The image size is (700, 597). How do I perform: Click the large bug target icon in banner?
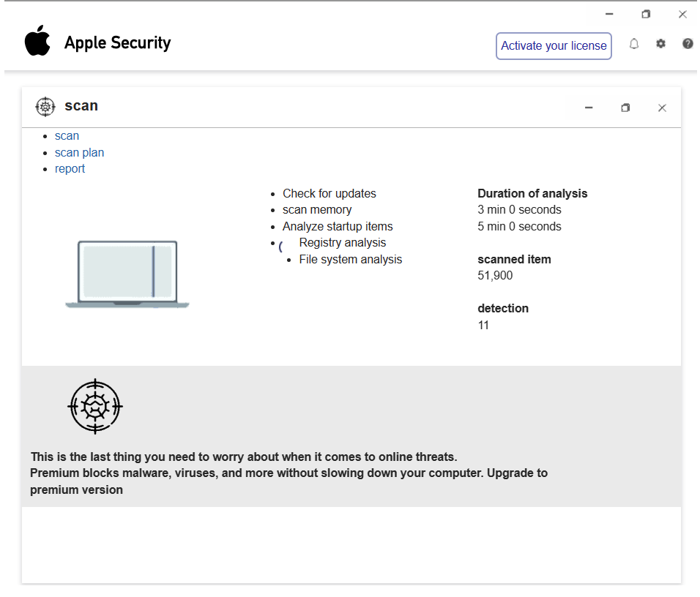[x=94, y=406]
